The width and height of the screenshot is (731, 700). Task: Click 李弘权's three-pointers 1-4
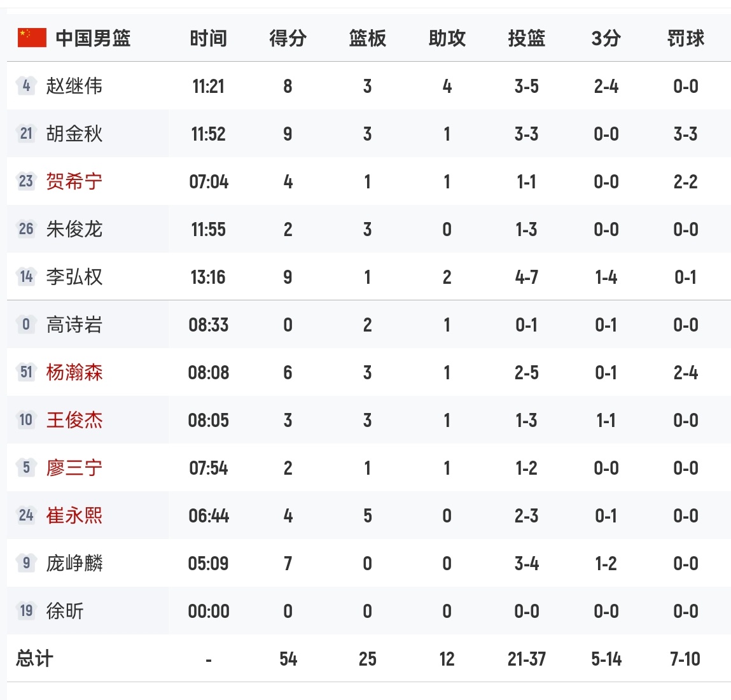pos(606,277)
